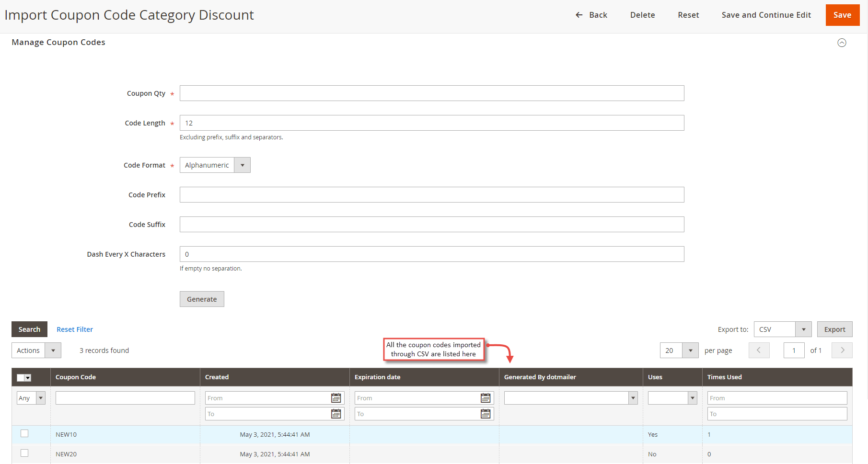Click the Back button
The image size is (868, 464).
591,15
